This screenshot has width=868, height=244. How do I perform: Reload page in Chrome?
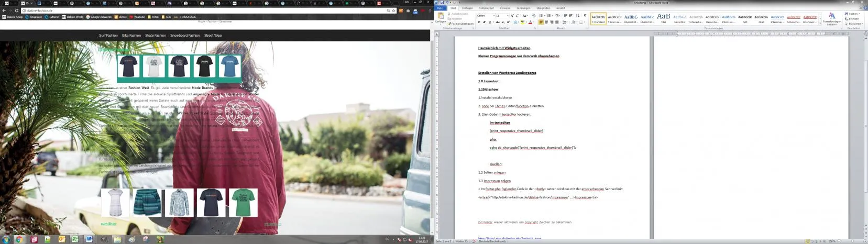coord(17,10)
